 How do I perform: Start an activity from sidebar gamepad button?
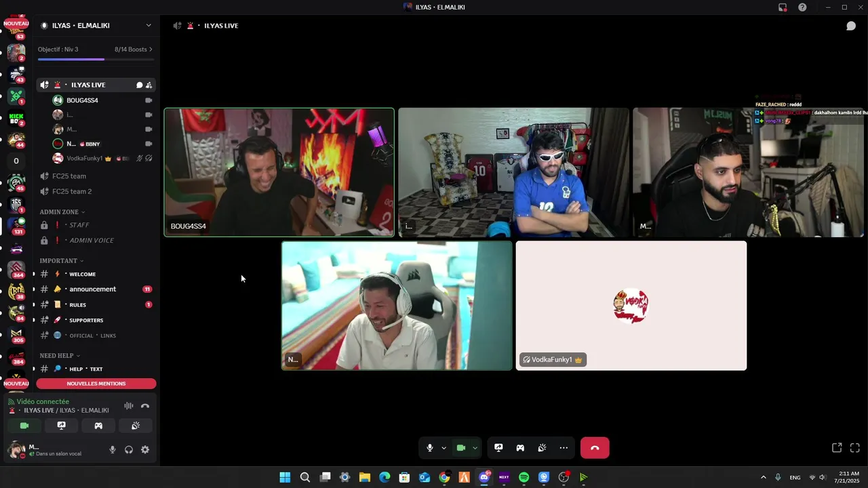[x=98, y=426]
